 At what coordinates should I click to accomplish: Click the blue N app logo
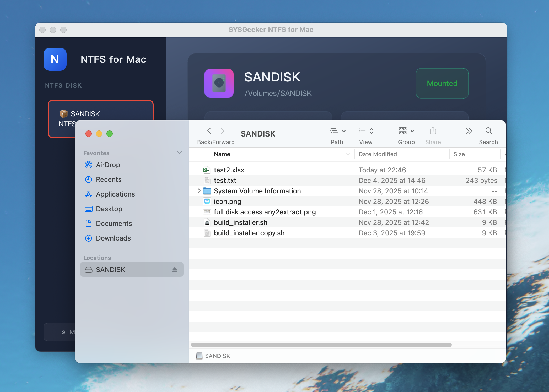(55, 59)
